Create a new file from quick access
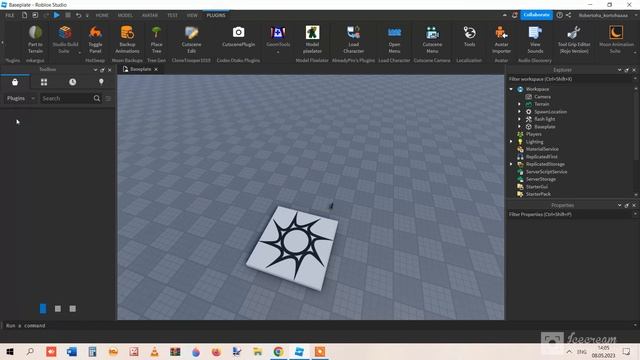 coord(24,15)
